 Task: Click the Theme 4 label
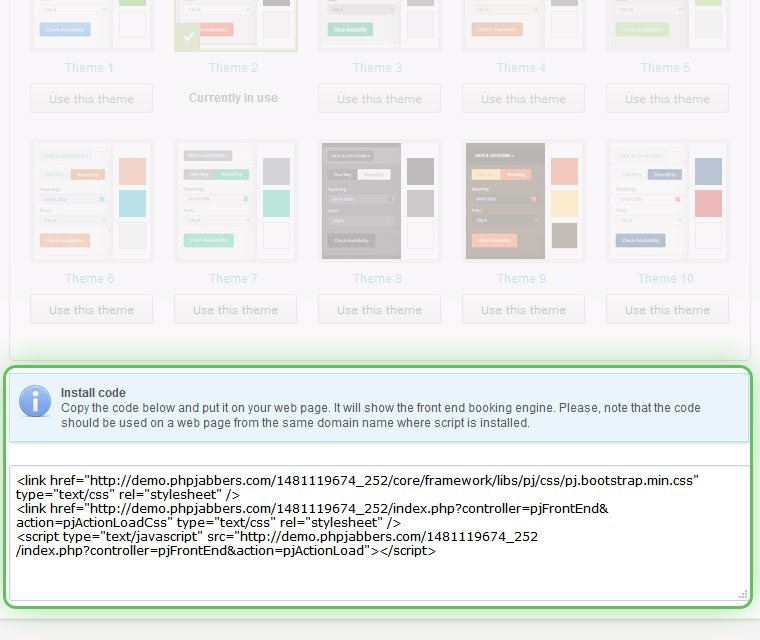click(522, 67)
